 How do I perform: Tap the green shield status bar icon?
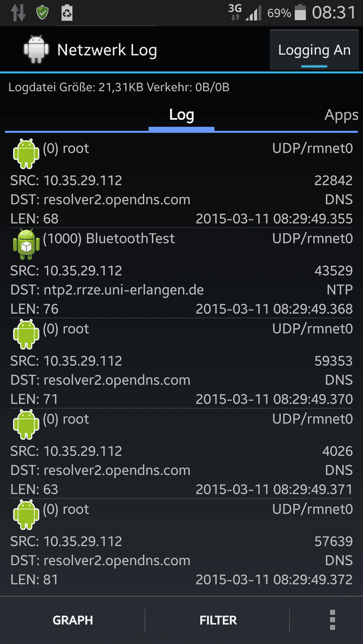tap(42, 13)
